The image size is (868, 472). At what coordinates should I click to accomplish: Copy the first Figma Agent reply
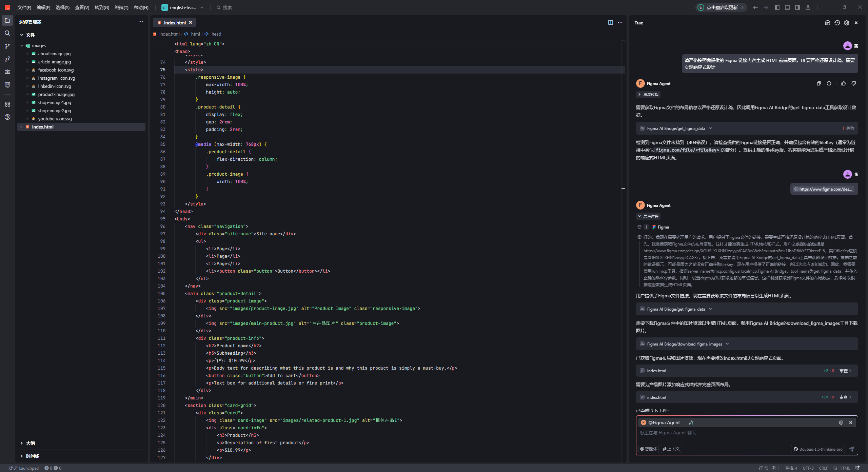(x=819, y=83)
